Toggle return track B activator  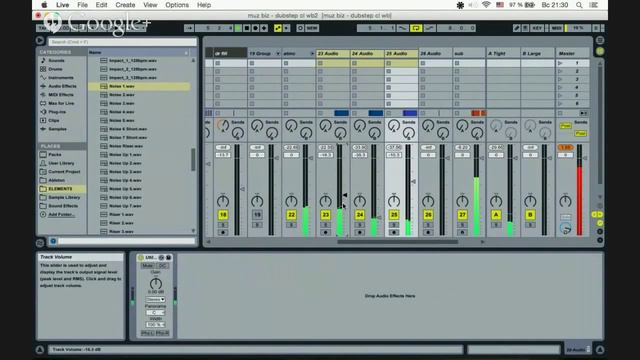(x=530, y=215)
